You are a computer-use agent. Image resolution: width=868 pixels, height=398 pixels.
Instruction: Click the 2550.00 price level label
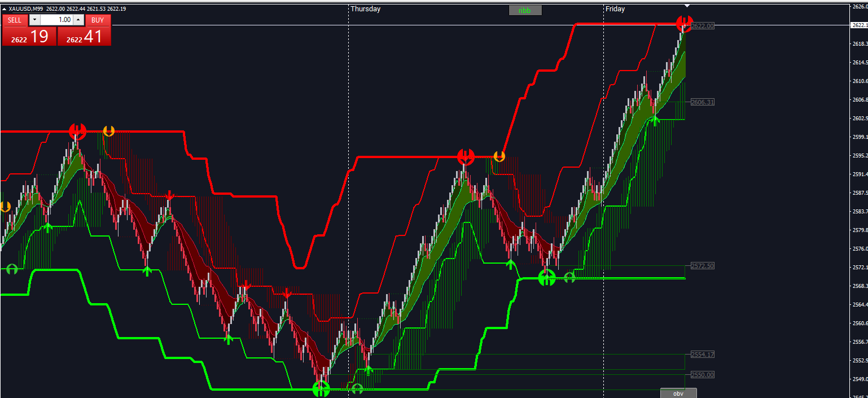coord(703,375)
